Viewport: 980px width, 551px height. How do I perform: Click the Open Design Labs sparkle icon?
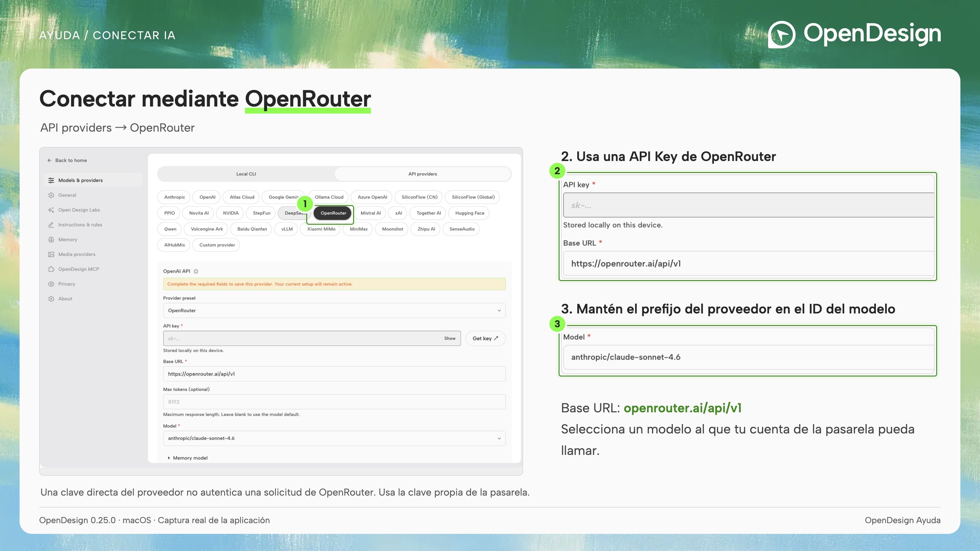pos(51,210)
